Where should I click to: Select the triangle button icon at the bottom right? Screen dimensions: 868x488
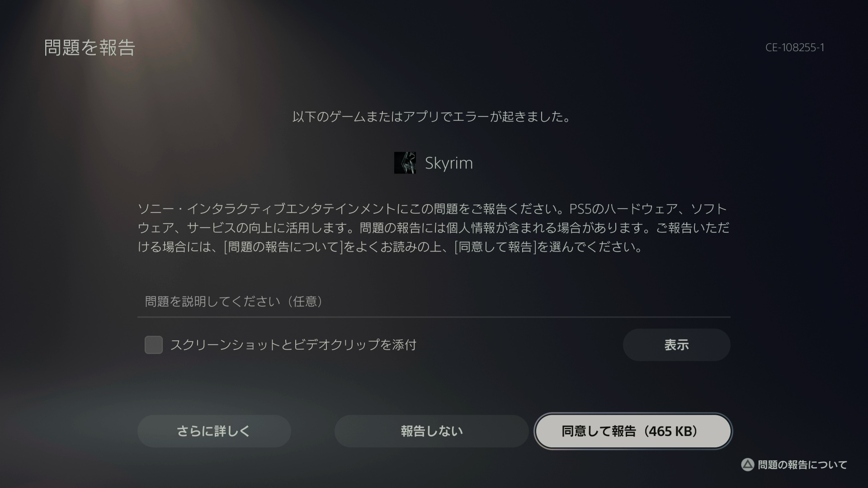pyautogui.click(x=748, y=465)
